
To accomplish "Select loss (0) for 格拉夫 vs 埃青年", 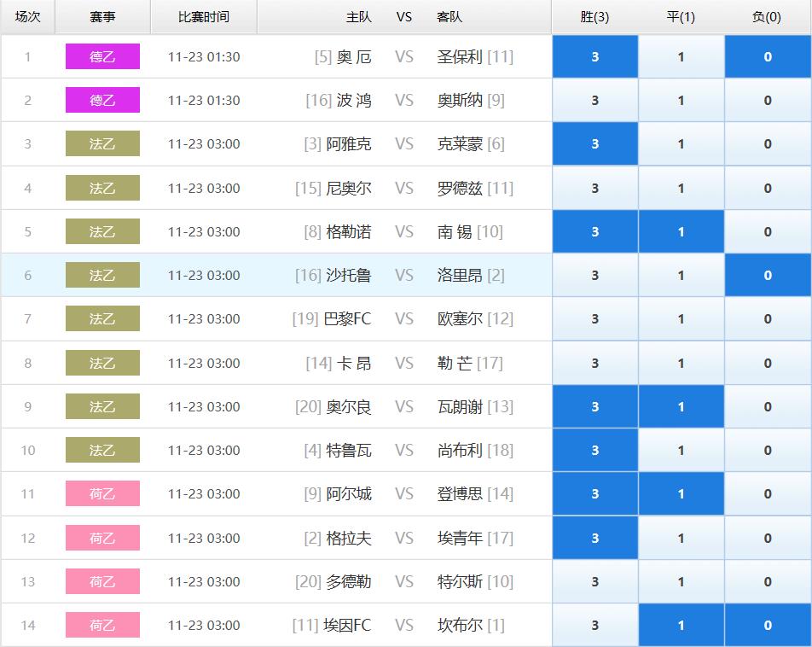I will [x=768, y=538].
